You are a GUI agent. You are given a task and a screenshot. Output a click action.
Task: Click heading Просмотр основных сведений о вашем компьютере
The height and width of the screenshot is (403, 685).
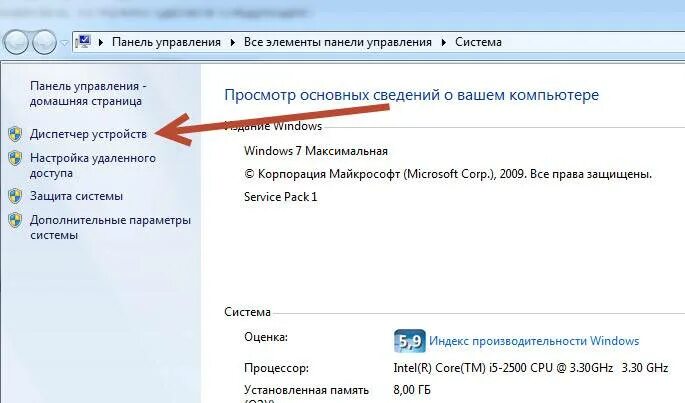pos(411,95)
